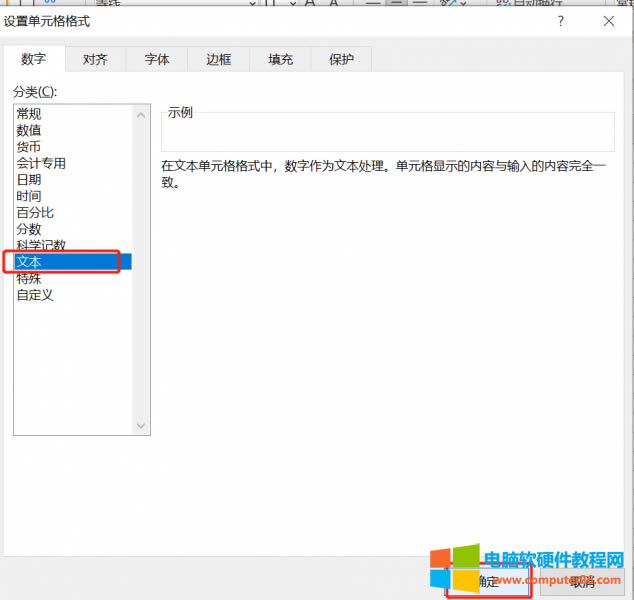Screen dimensions: 634x600
Task: Choose the 日期 category
Action: (x=29, y=180)
